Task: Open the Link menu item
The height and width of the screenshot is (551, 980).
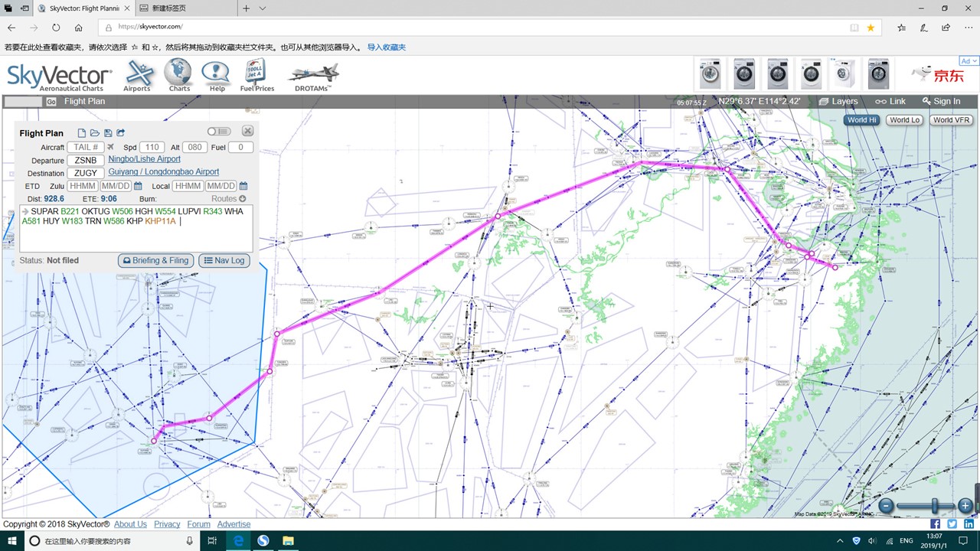Action: click(x=890, y=101)
